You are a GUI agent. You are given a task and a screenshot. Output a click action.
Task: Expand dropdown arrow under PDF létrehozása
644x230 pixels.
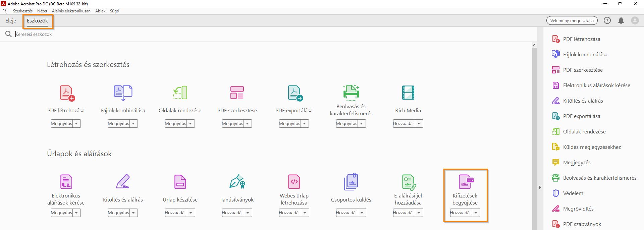point(76,124)
